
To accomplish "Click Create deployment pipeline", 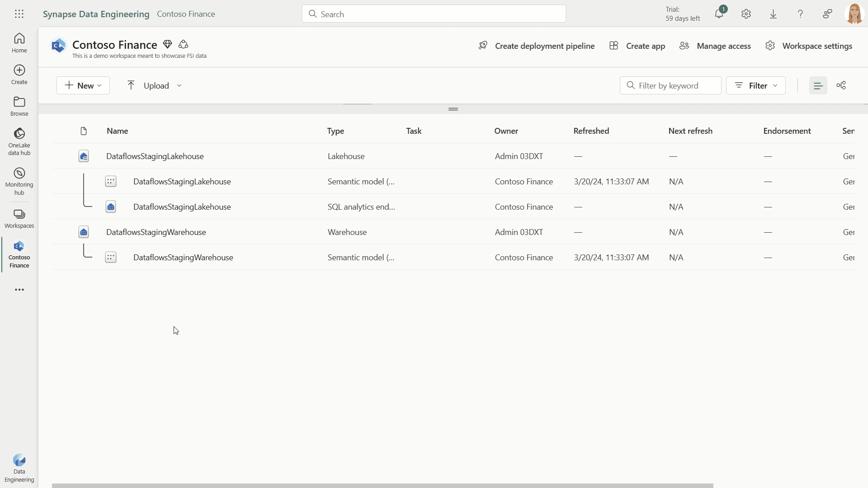I will click(537, 46).
